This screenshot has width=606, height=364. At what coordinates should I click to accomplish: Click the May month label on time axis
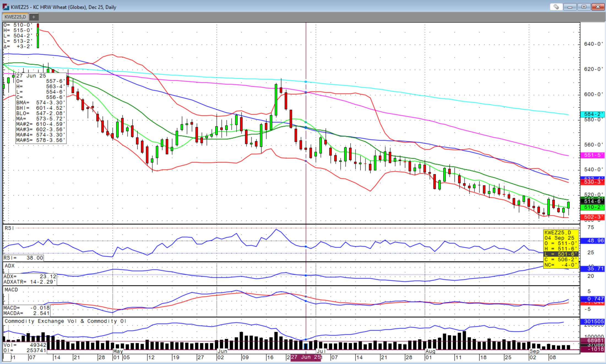(118, 351)
